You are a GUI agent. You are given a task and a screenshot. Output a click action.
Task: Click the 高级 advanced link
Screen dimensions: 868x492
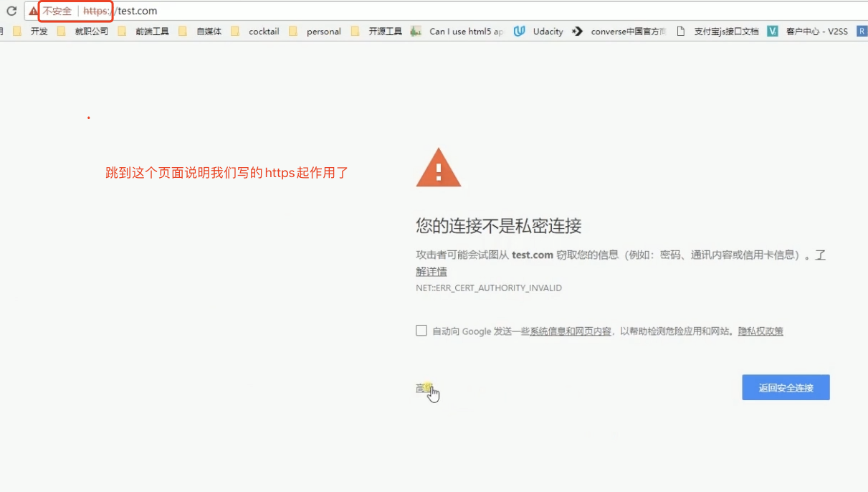coord(425,388)
